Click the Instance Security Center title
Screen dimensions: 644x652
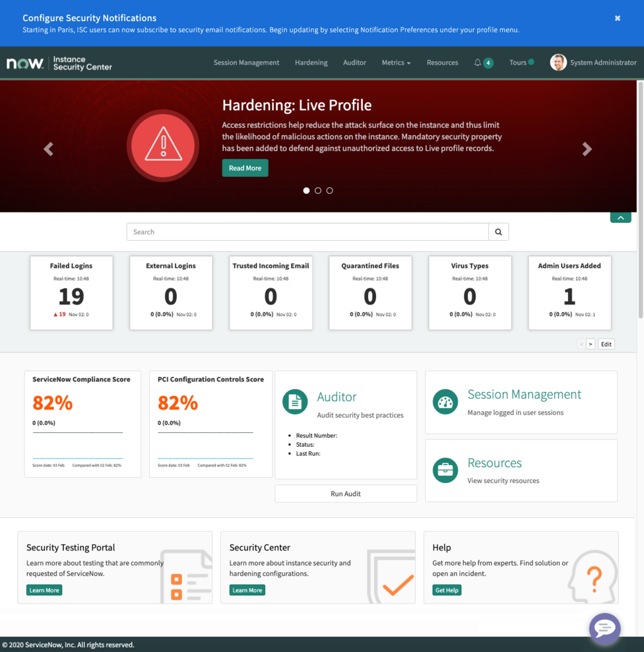click(x=82, y=63)
